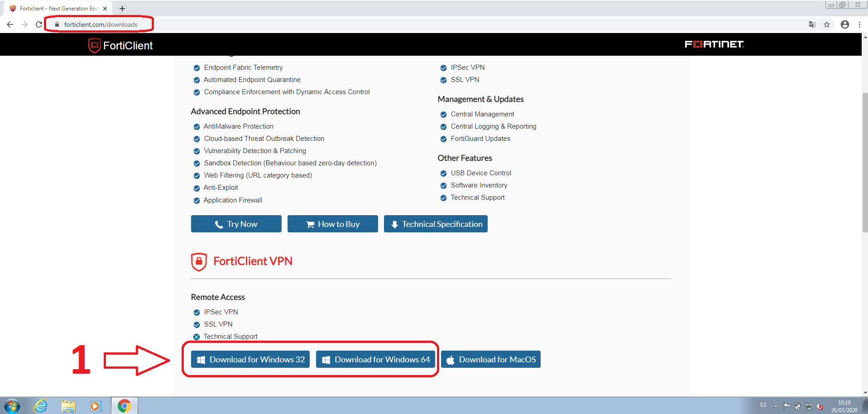Expand hidden system tray icons arrow
The height and width of the screenshot is (414, 868).
(776, 406)
